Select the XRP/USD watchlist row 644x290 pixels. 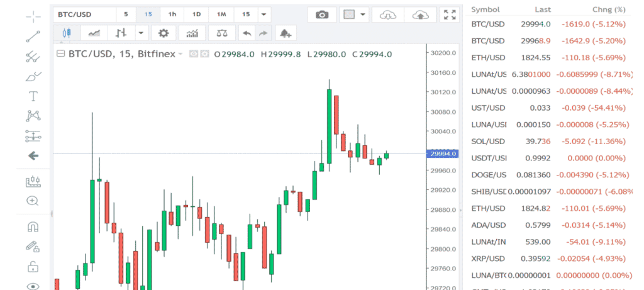(x=548, y=259)
